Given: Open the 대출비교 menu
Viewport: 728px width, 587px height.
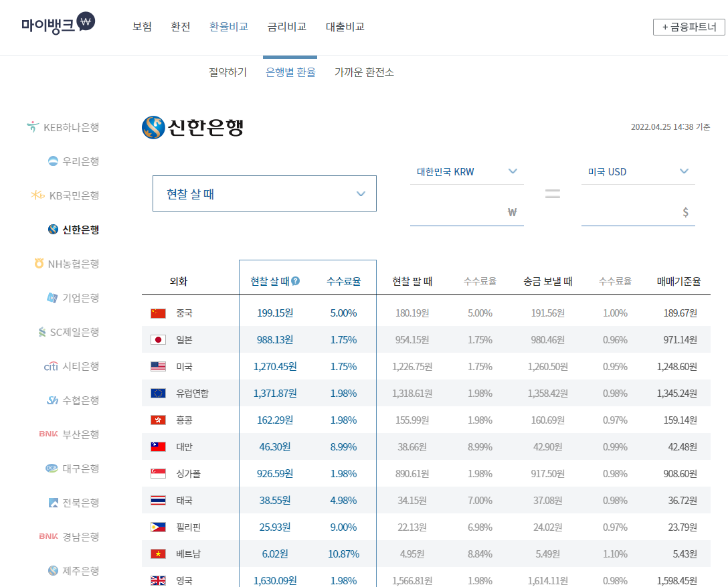Looking at the screenshot, I should click(345, 27).
